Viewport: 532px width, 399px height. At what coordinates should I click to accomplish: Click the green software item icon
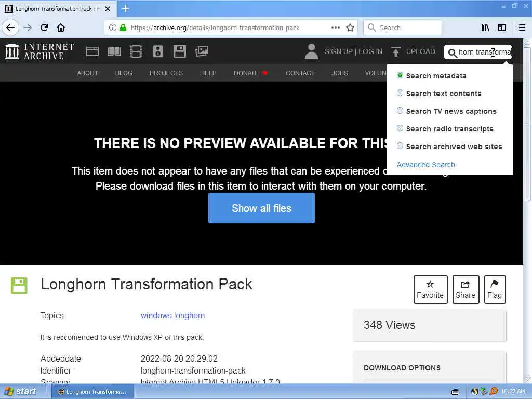click(19, 285)
